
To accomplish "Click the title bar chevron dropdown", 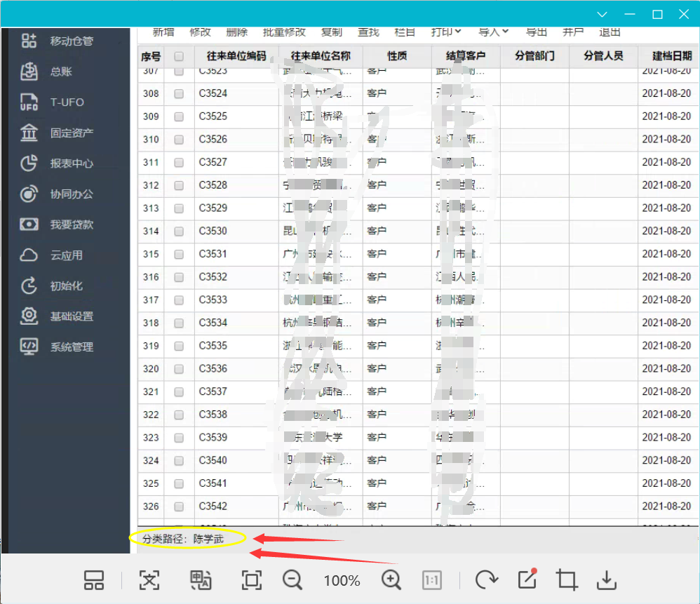I will [x=603, y=14].
